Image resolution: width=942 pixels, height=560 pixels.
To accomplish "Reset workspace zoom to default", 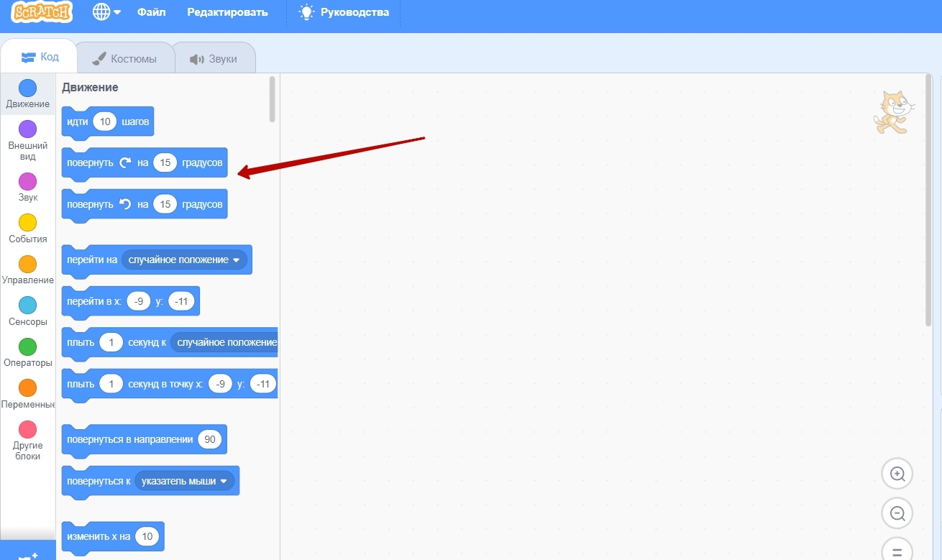I will pyautogui.click(x=897, y=551).
